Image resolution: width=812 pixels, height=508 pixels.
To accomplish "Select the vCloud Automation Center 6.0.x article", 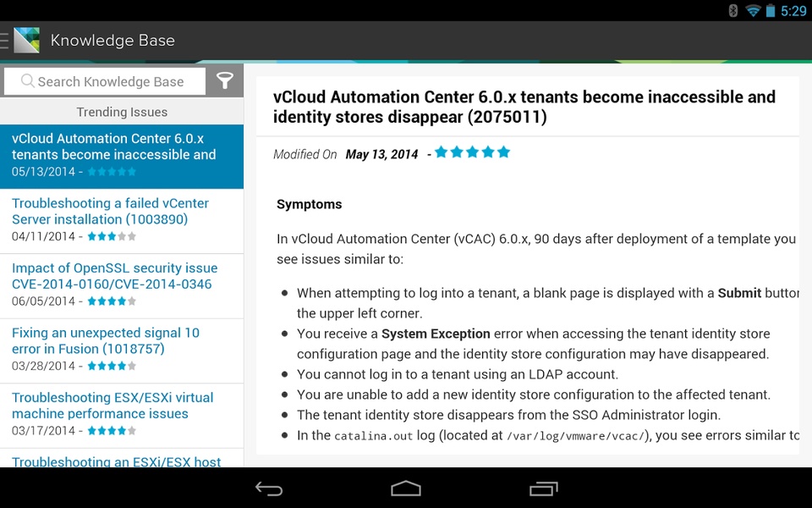I will pyautogui.click(x=122, y=157).
